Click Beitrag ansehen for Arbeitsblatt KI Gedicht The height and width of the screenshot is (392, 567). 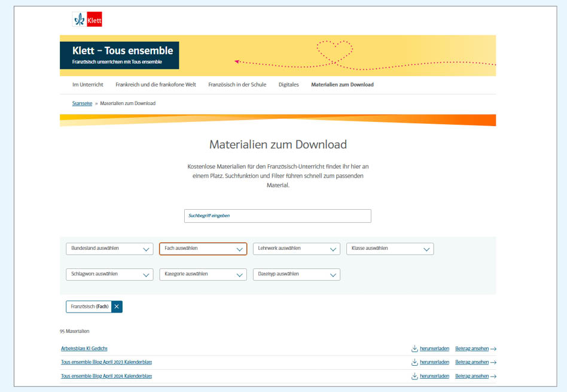click(475, 348)
